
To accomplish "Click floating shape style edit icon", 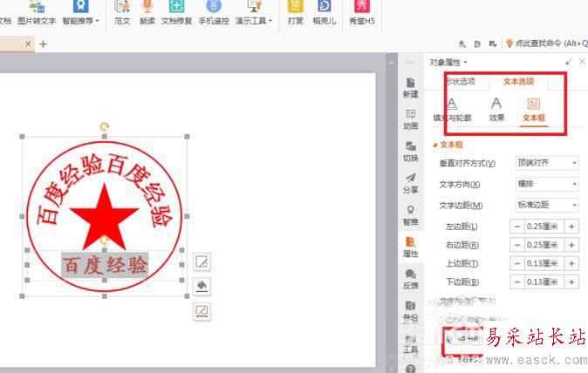I will [x=202, y=261].
